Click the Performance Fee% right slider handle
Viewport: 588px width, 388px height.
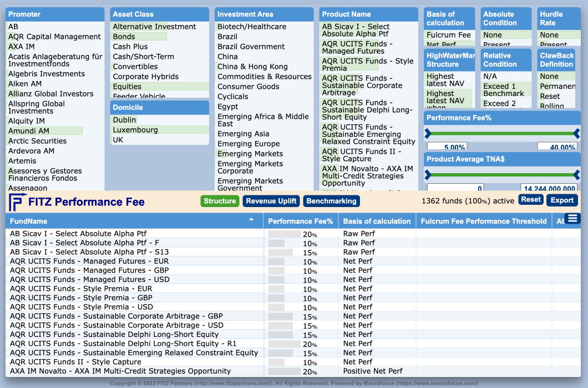(576, 133)
